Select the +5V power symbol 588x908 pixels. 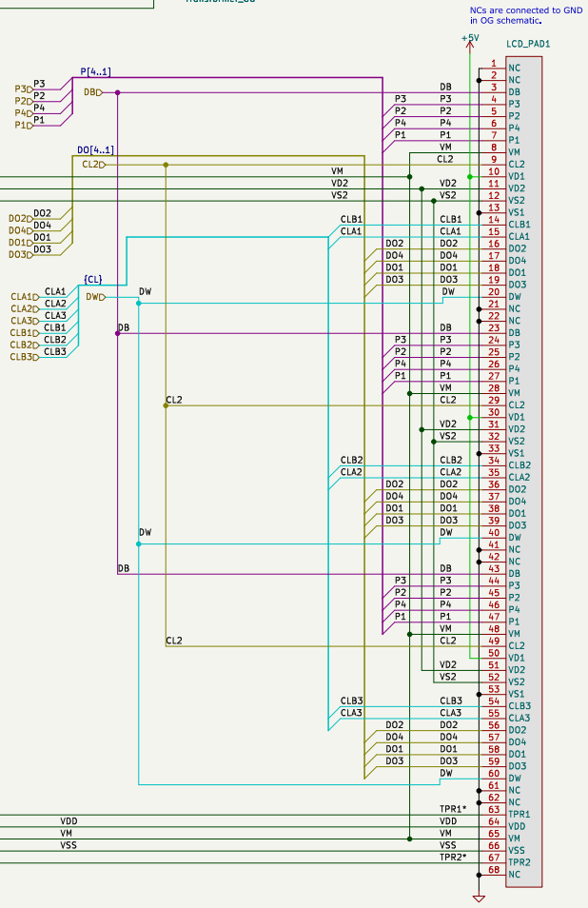[469, 40]
